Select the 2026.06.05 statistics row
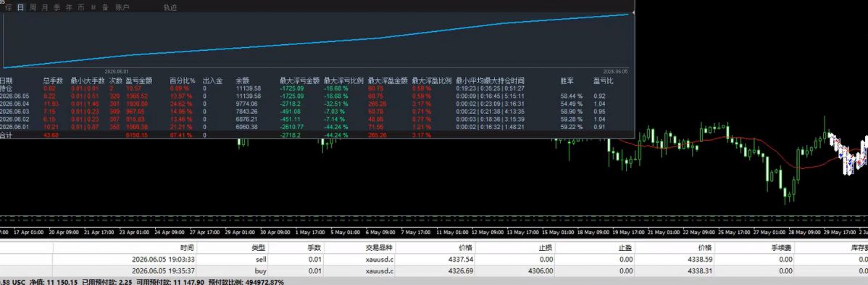 pyautogui.click(x=317, y=96)
